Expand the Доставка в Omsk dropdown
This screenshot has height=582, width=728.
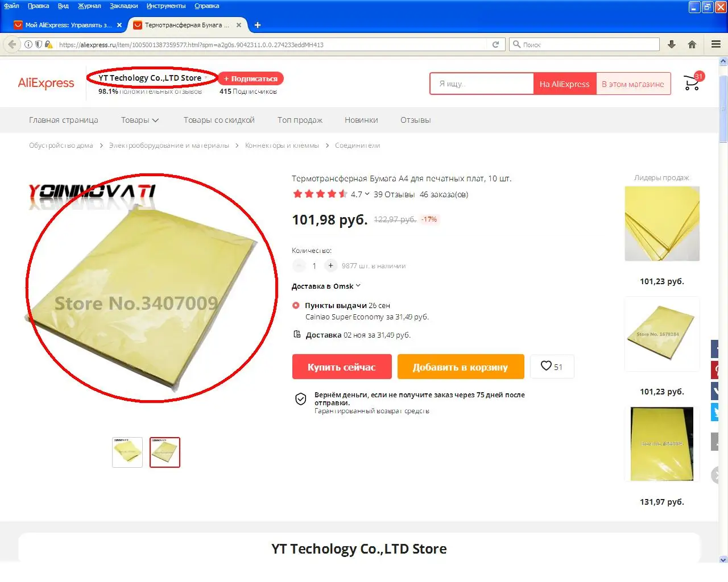pyautogui.click(x=326, y=286)
